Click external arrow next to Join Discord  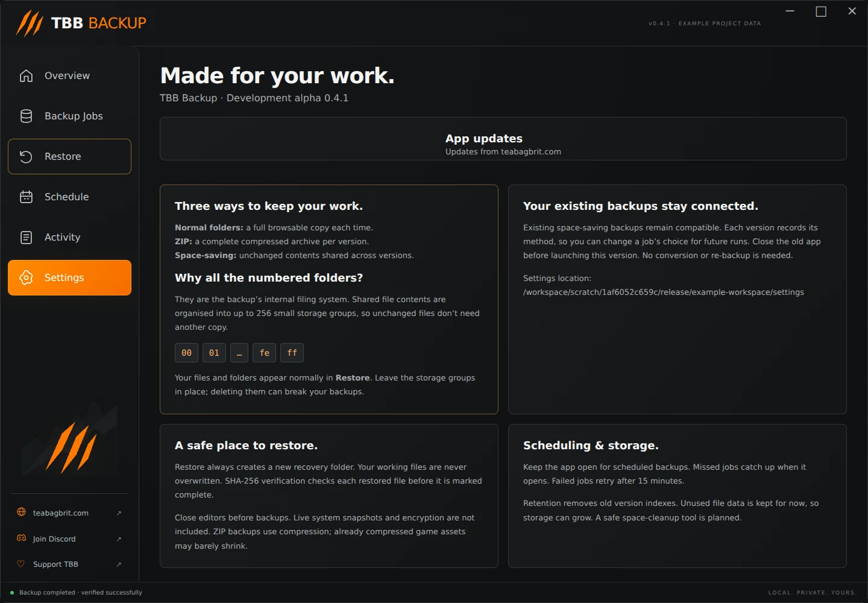[119, 539]
